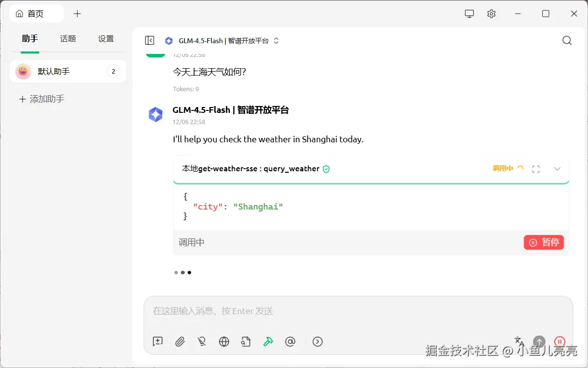The height and width of the screenshot is (368, 588).
Task: Click the verified shield icon beside query_weather
Action: tap(326, 169)
